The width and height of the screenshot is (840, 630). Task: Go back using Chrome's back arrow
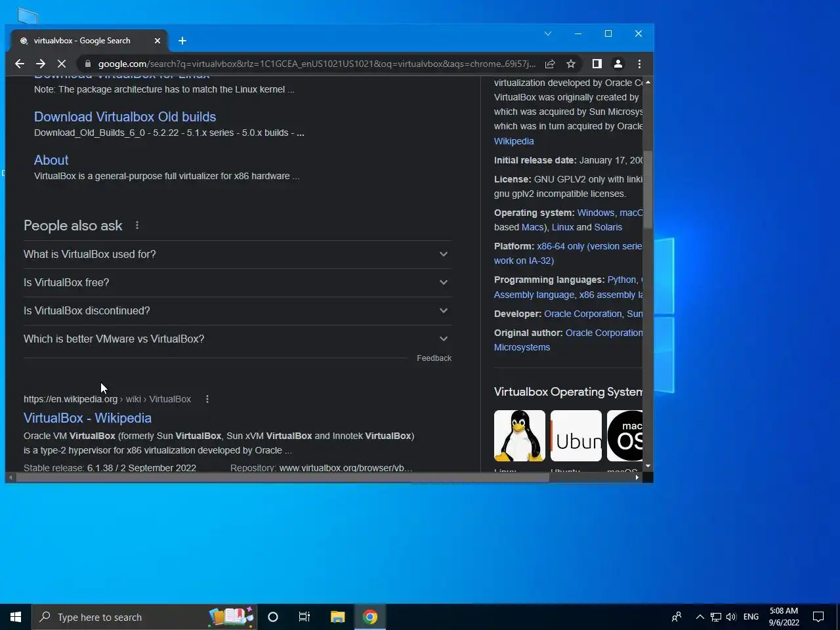click(20, 64)
